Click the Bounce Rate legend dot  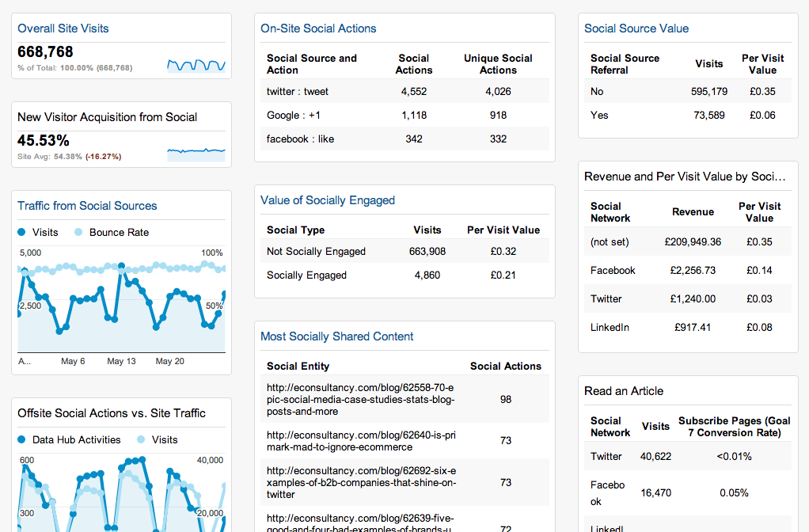[x=78, y=233]
